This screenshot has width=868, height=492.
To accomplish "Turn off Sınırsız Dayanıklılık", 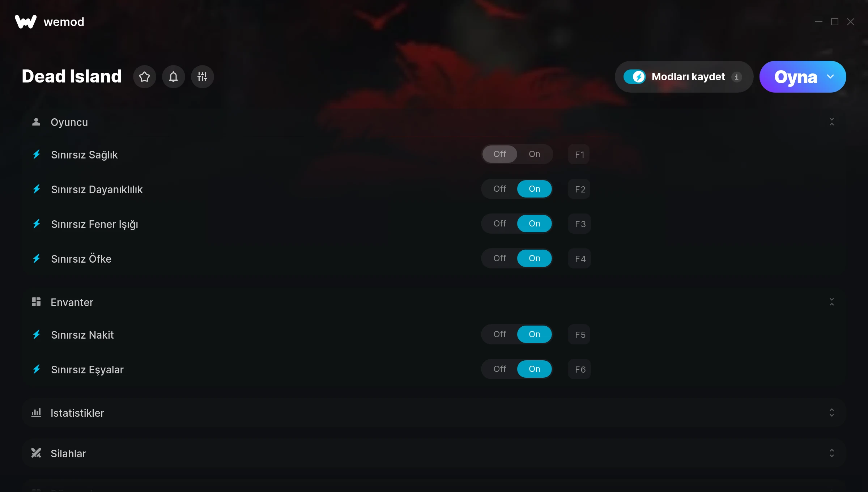I will pyautogui.click(x=499, y=189).
